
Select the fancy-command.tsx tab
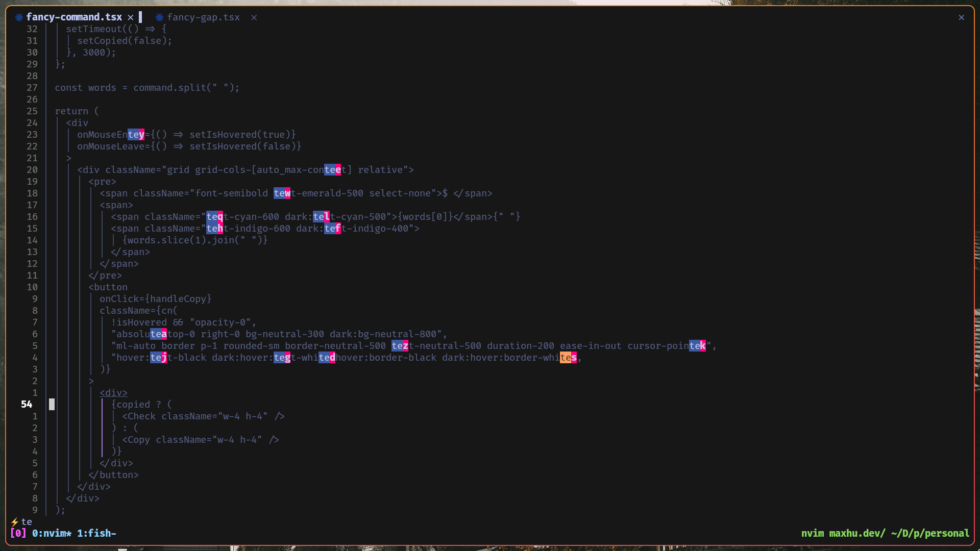pos(74,17)
